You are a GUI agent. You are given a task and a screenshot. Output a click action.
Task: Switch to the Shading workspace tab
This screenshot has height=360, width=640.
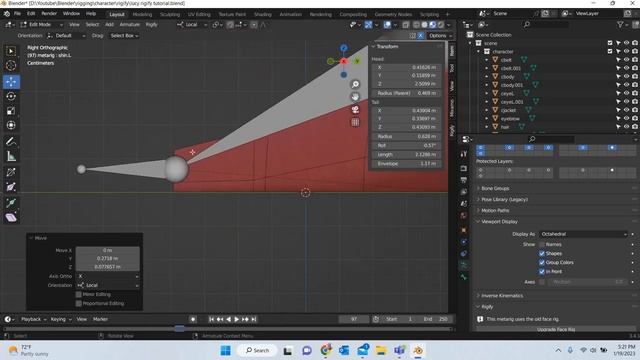(x=262, y=14)
